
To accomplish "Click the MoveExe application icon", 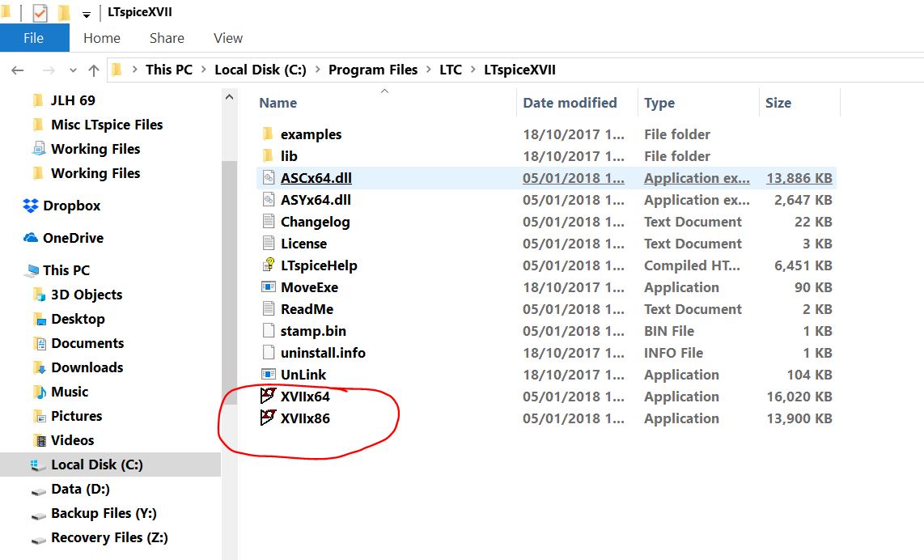I will coord(268,286).
